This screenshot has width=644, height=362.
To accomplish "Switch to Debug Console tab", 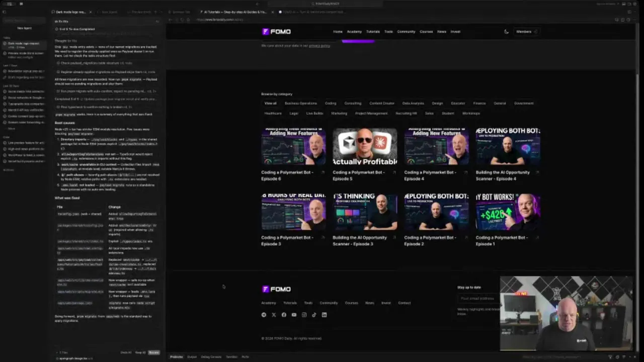I will click(x=211, y=357).
